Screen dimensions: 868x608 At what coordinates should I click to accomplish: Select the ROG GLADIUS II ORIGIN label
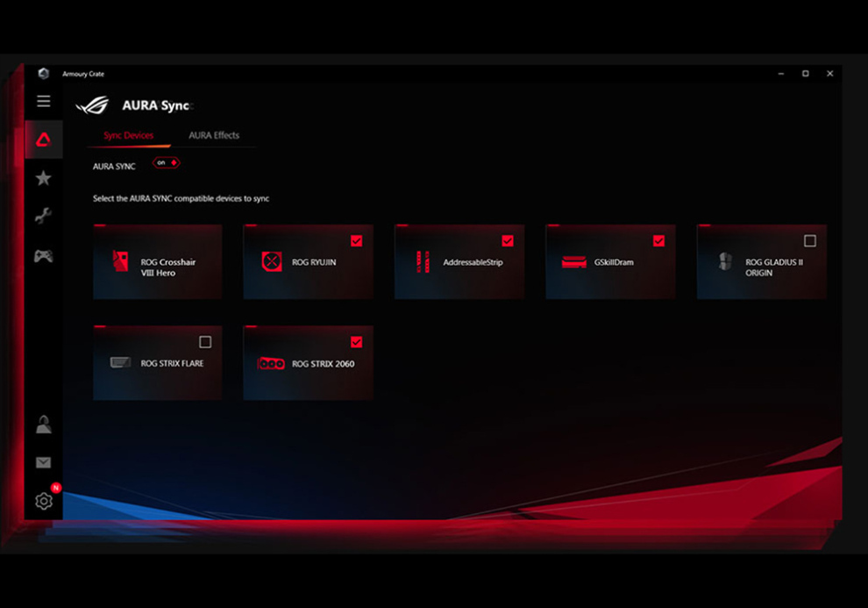[774, 268]
